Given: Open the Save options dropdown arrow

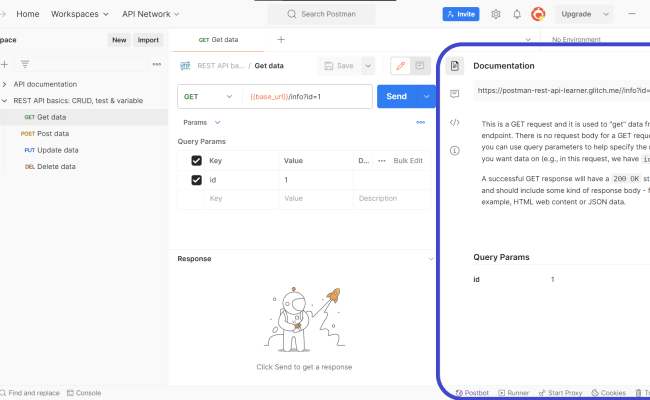Looking at the screenshot, I should click(x=368, y=66).
